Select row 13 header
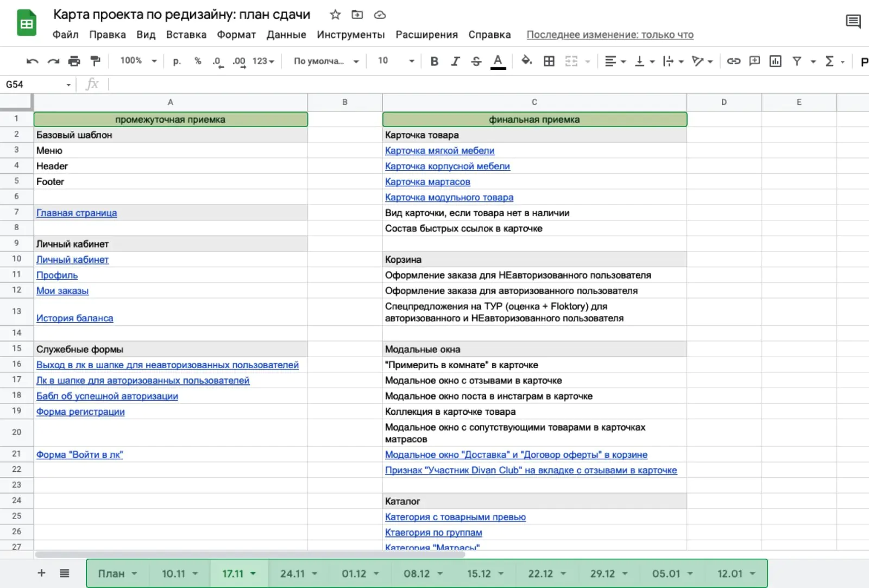 pos(16,312)
